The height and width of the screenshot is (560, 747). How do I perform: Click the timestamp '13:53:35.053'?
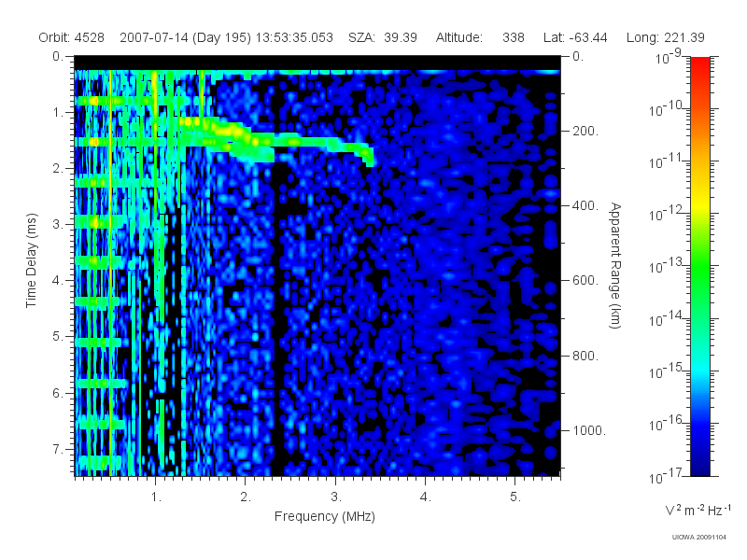294,37
